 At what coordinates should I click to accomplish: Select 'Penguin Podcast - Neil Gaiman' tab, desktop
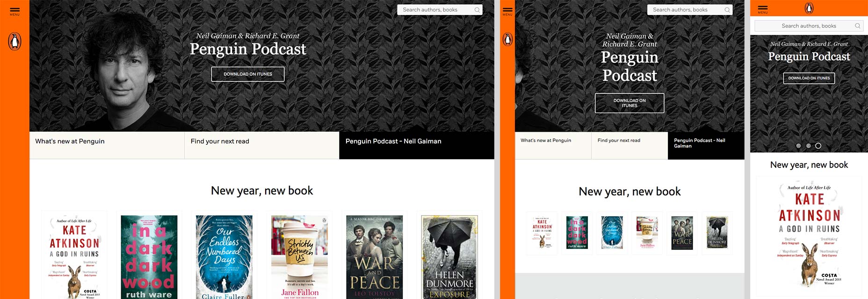[417, 145]
